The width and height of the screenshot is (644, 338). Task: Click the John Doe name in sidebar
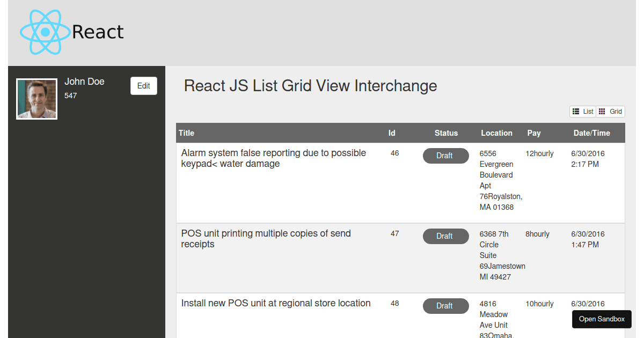84,82
